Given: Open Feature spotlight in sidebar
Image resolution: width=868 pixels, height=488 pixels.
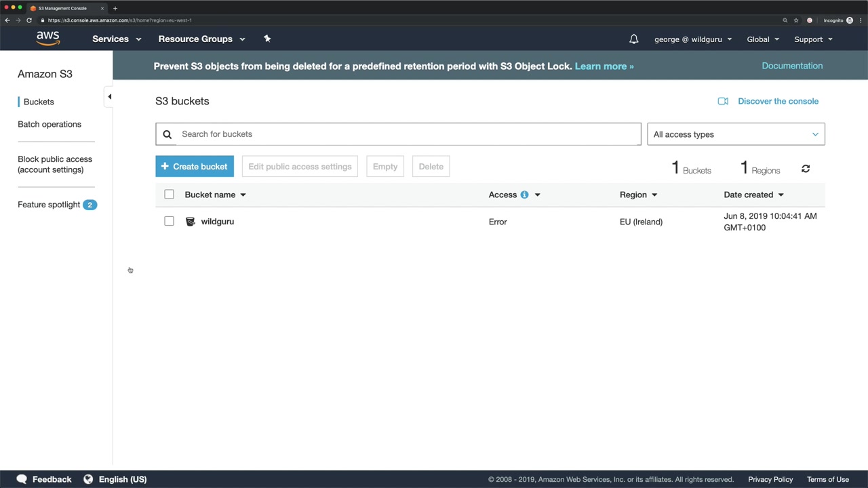Looking at the screenshot, I should (49, 205).
